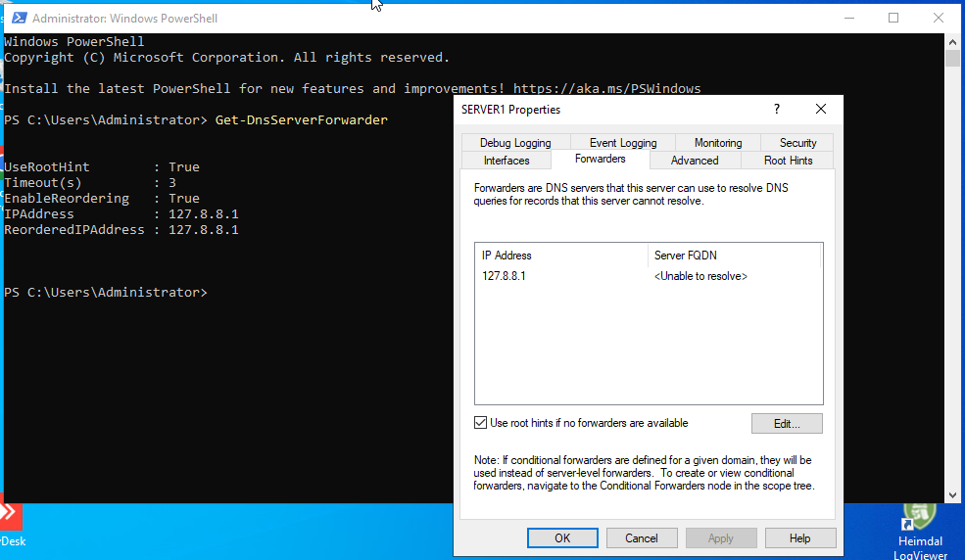Click PowerShell scrollbar down arrow
The image size is (965, 560).
pyautogui.click(x=952, y=494)
